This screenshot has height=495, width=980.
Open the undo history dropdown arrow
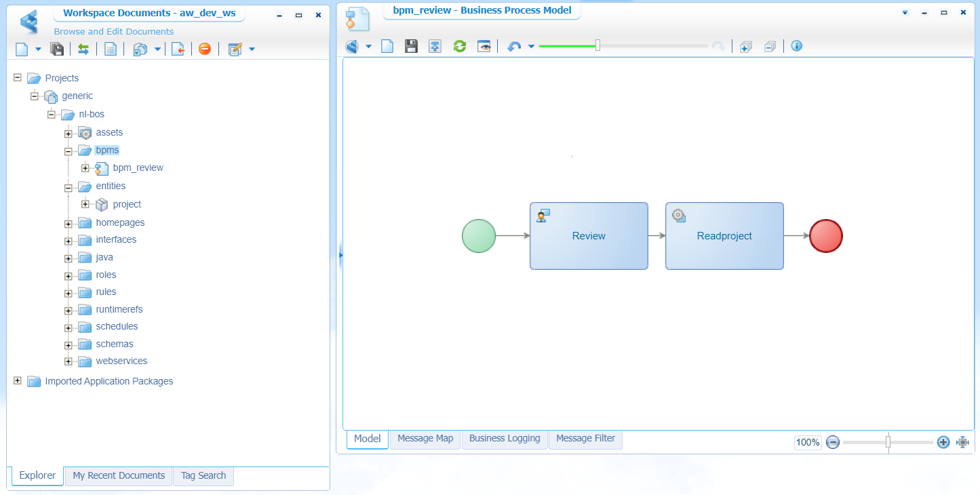click(531, 46)
